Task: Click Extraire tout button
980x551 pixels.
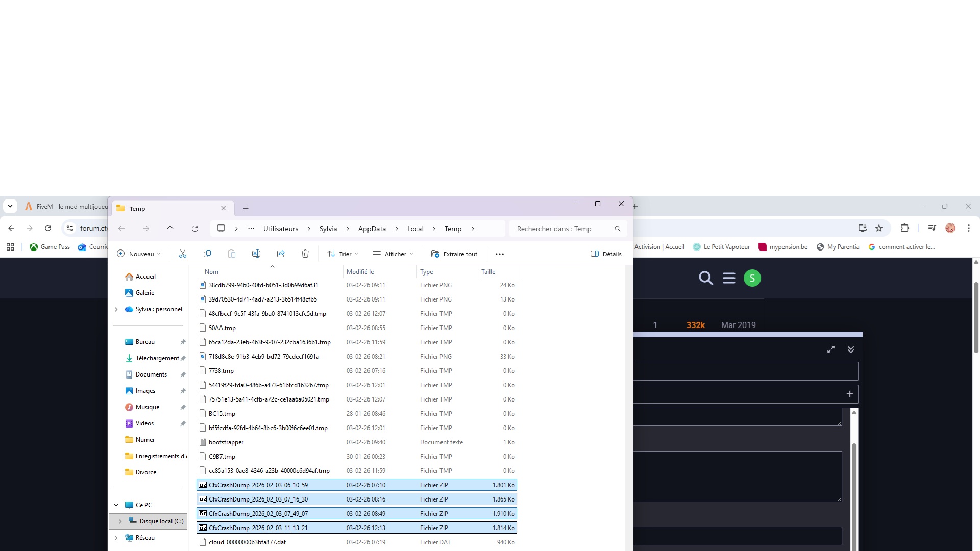Action: coord(454,254)
